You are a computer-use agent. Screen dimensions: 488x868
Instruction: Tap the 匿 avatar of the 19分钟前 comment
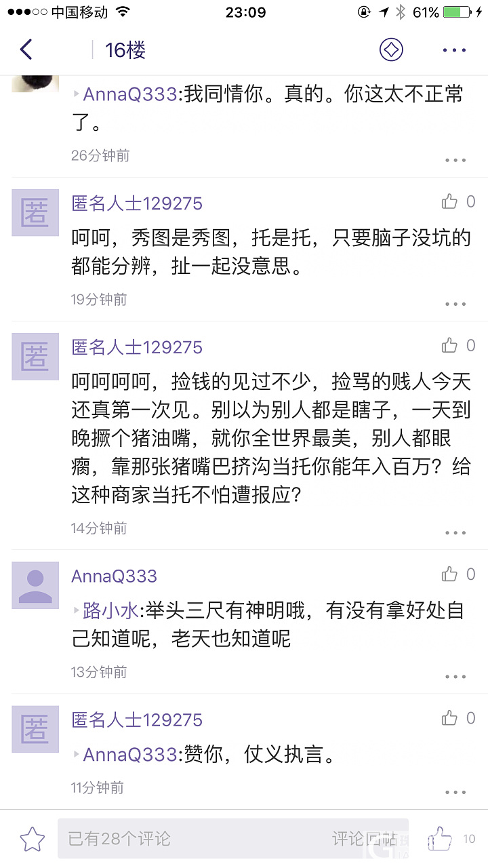coord(35,213)
